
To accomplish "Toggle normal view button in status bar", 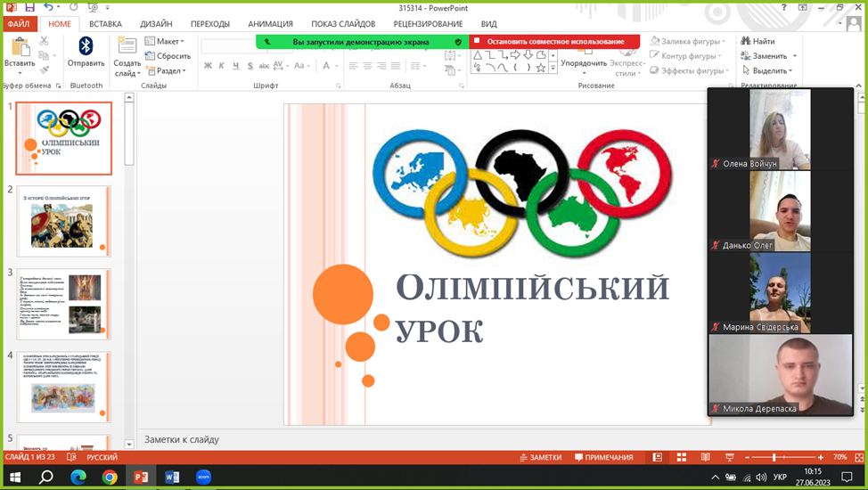I will point(657,457).
